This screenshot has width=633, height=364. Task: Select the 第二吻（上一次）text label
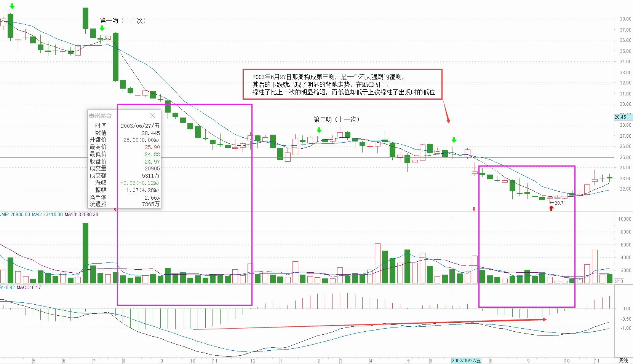[x=336, y=119]
